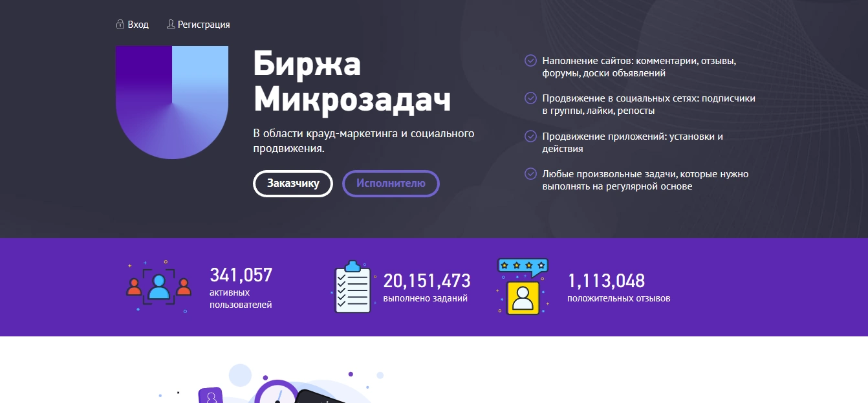The width and height of the screenshot is (868, 403).
Task: Click the star rating reviews icon
Action: tap(523, 287)
